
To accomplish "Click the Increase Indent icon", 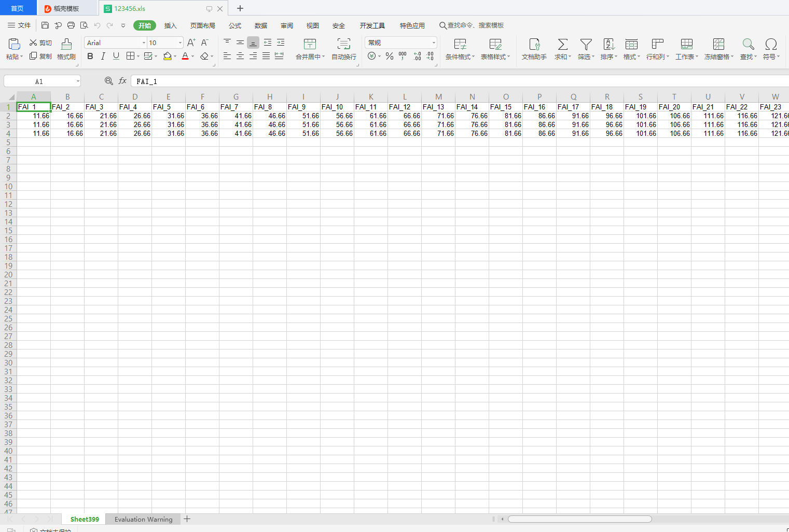I will (281, 42).
